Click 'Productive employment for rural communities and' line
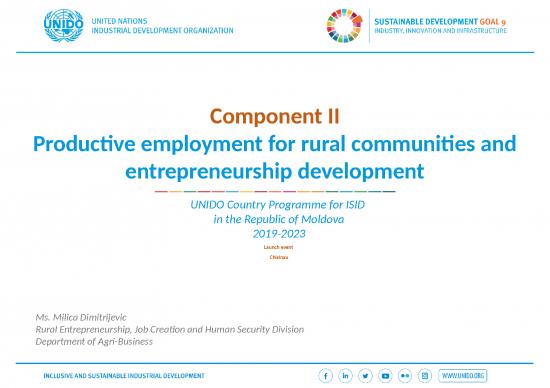550x388 pixels. pos(275,144)
